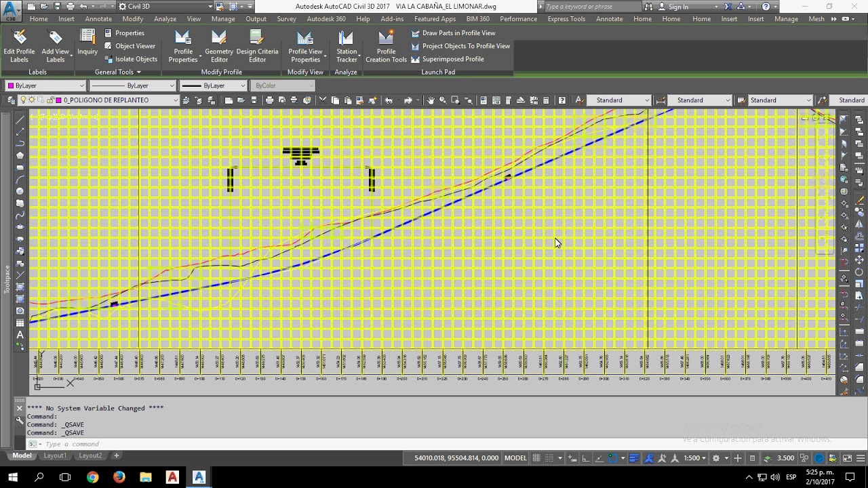Image resolution: width=868 pixels, height=488 pixels.
Task: Open the Help question mark icon
Action: pos(766,7)
